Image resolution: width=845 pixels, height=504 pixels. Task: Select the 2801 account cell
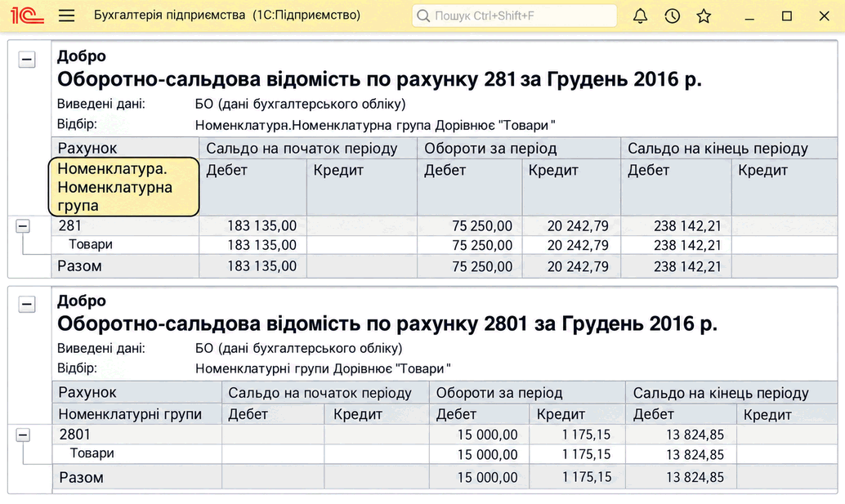[x=136, y=435]
